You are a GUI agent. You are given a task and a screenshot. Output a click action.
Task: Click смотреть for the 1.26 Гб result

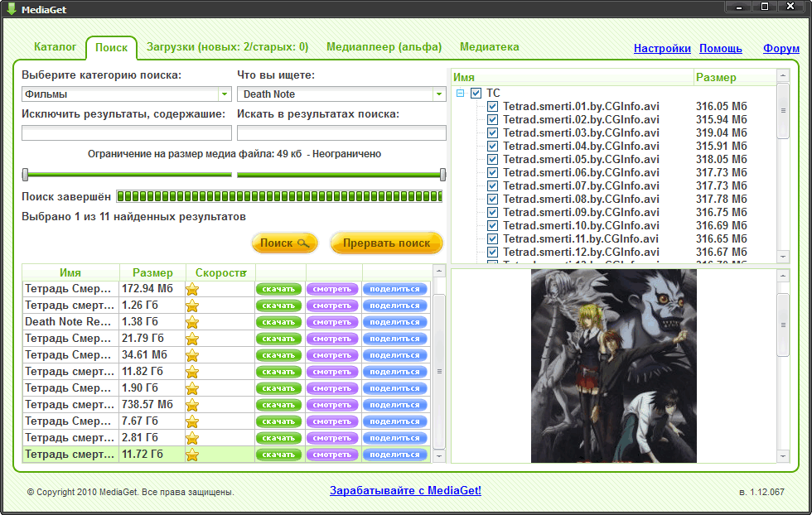pyautogui.click(x=332, y=306)
